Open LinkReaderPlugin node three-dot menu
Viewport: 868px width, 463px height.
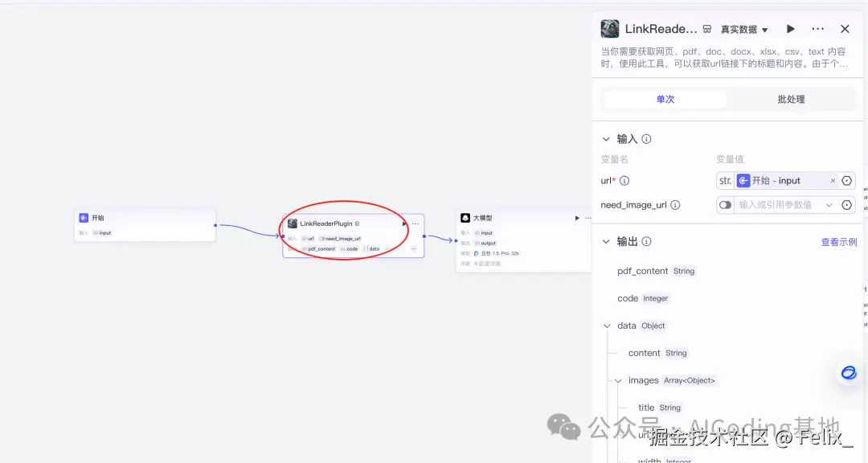pos(416,223)
